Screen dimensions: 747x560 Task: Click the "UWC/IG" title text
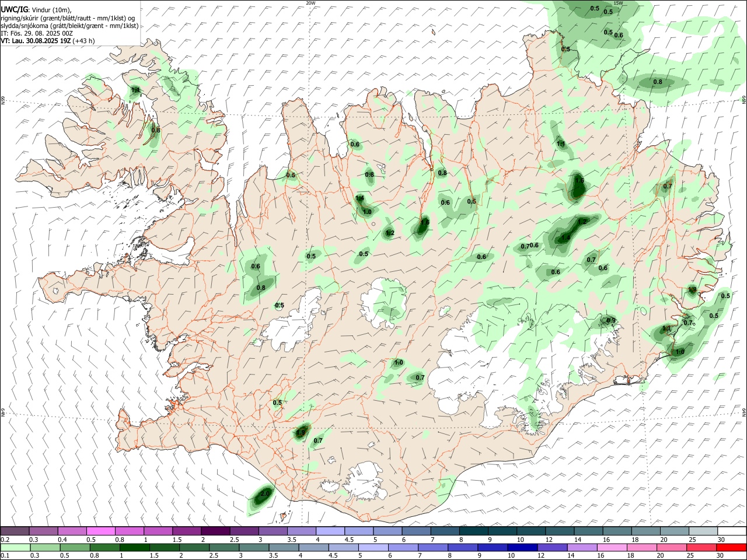(x=14, y=10)
